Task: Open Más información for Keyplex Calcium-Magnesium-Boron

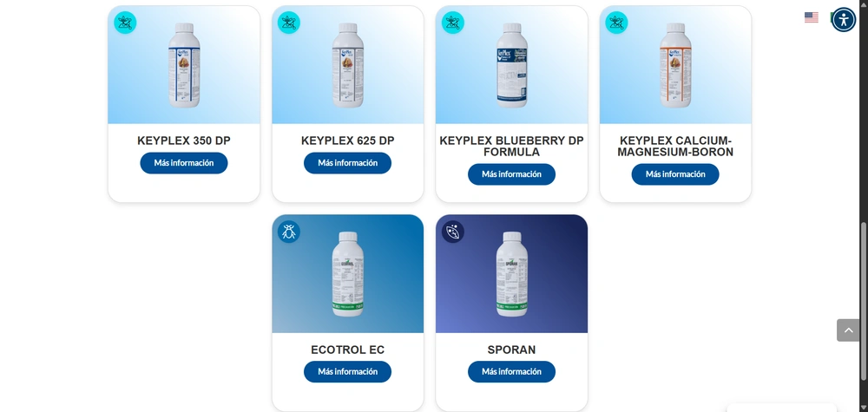Action: coord(675,174)
